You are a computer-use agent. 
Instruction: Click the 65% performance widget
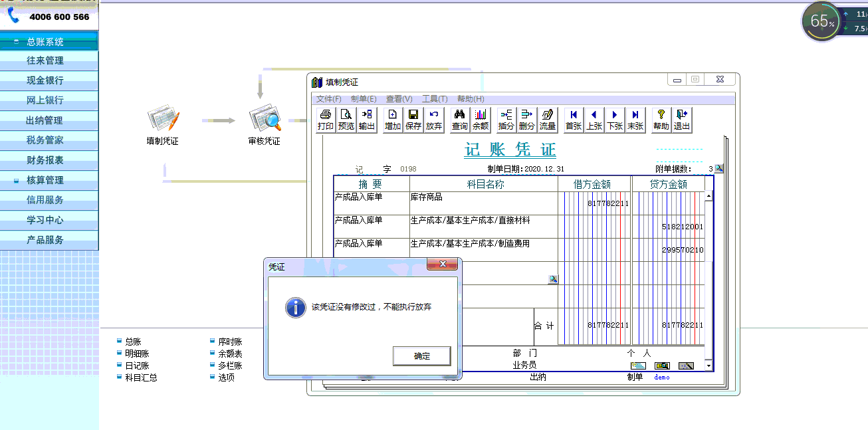pos(823,21)
